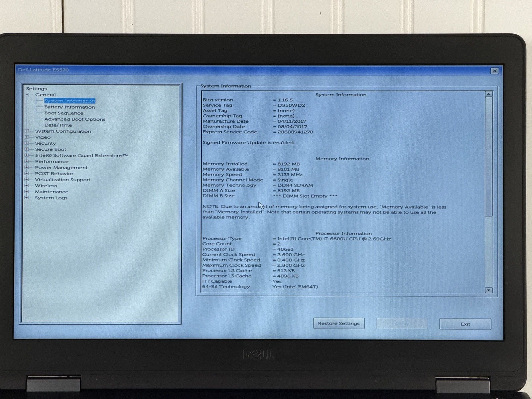Expand the POST Behavior node

tap(27, 173)
